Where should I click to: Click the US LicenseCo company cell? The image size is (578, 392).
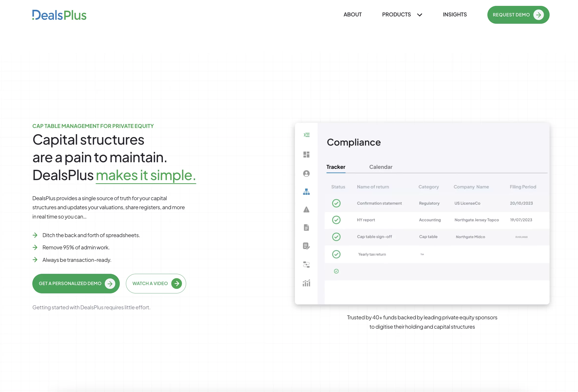click(467, 203)
